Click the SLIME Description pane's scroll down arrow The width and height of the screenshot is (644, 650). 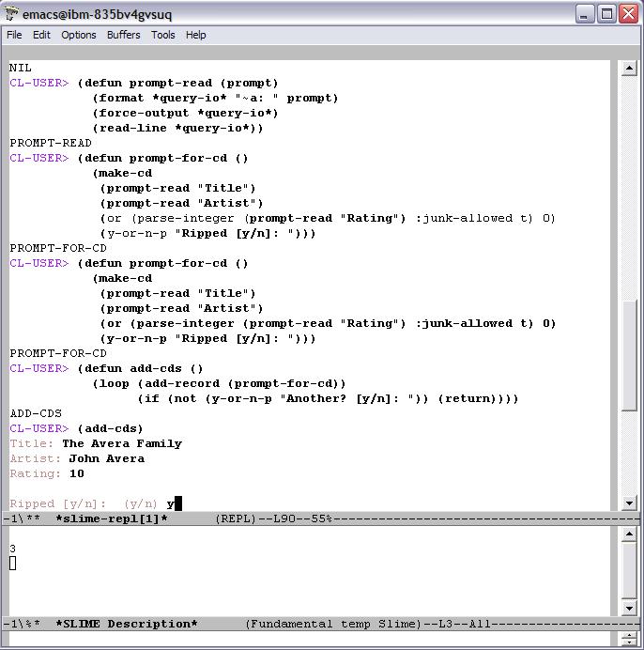coord(630,609)
